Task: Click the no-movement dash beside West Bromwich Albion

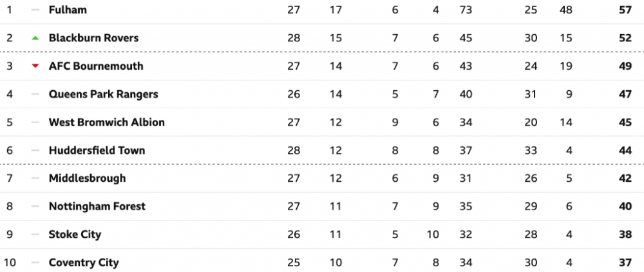Action: (35, 122)
